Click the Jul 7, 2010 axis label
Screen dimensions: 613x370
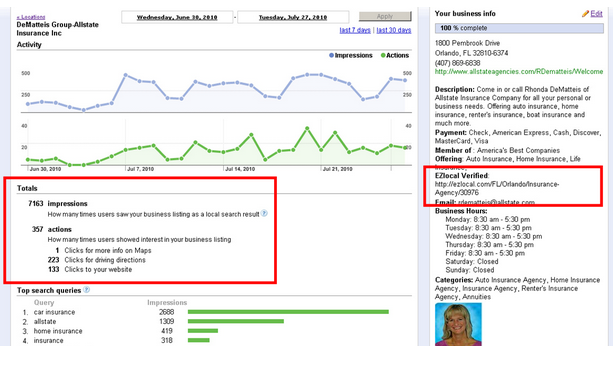tap(141, 169)
